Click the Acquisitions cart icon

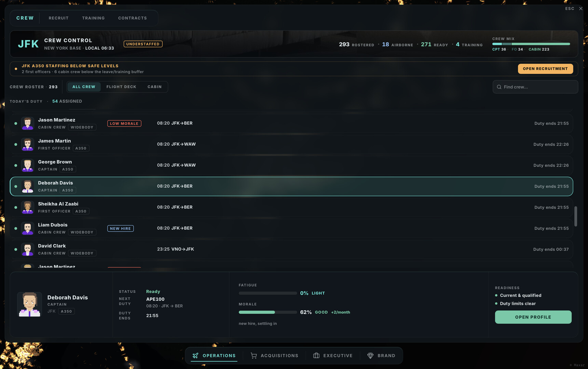click(x=254, y=356)
